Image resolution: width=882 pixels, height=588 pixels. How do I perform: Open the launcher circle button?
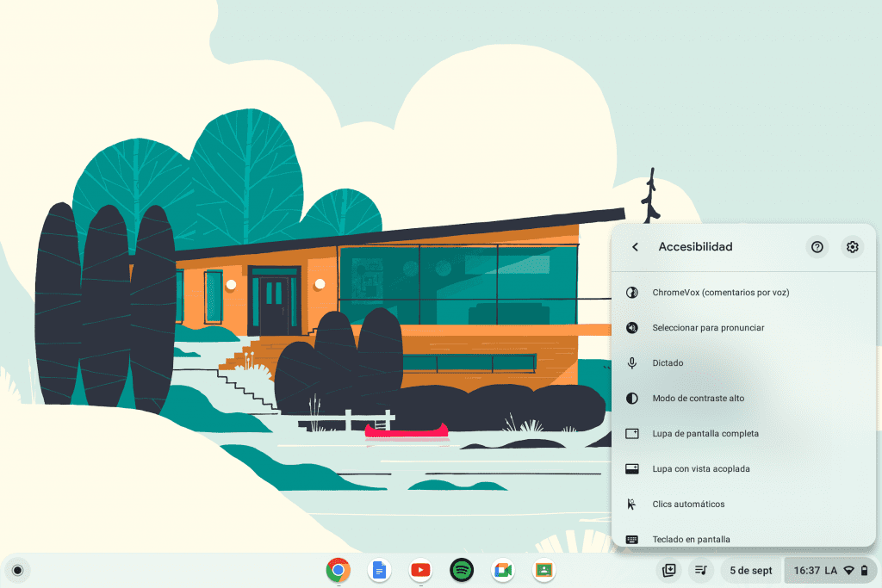pos(17,570)
